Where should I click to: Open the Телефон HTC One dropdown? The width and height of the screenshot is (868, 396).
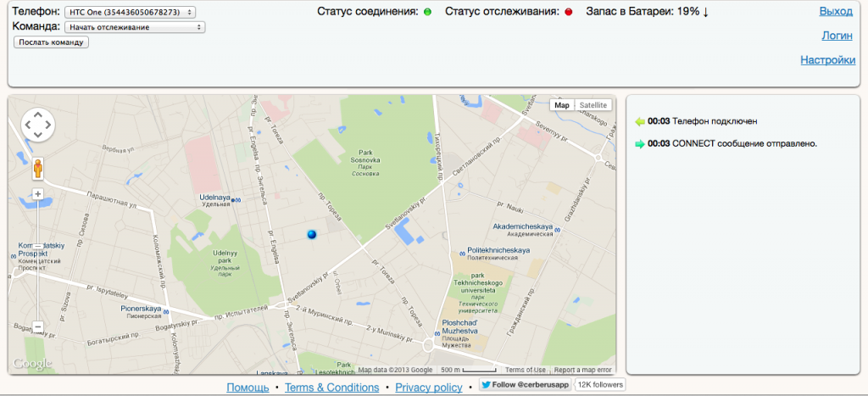130,12
